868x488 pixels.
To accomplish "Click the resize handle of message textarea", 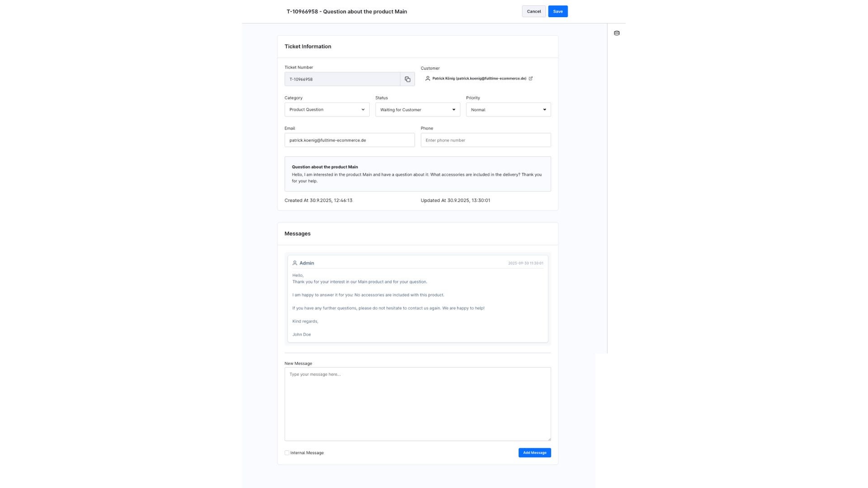I will 549,439.
